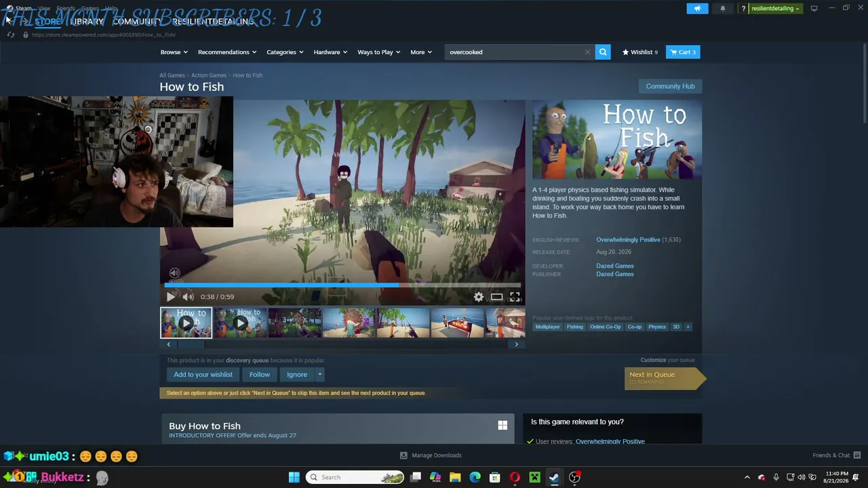This screenshot has height=488, width=868.
Task: Mute the trailer using the volume icon
Action: 188,297
